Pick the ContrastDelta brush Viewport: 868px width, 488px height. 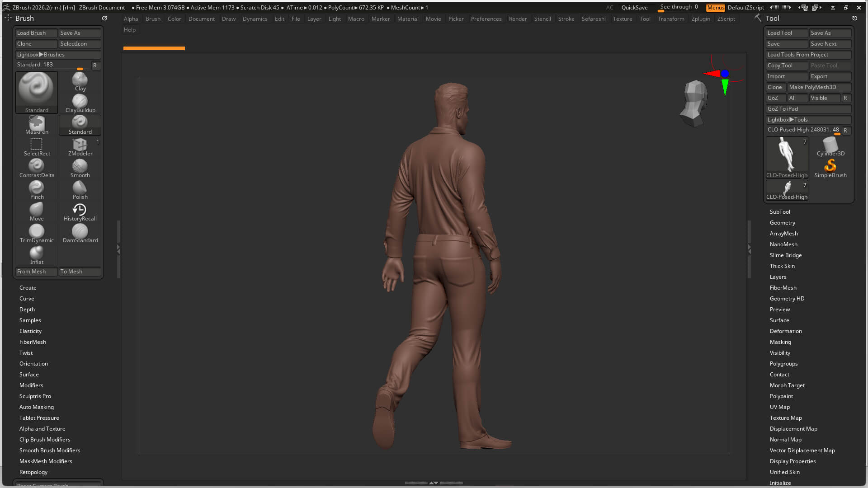point(37,169)
